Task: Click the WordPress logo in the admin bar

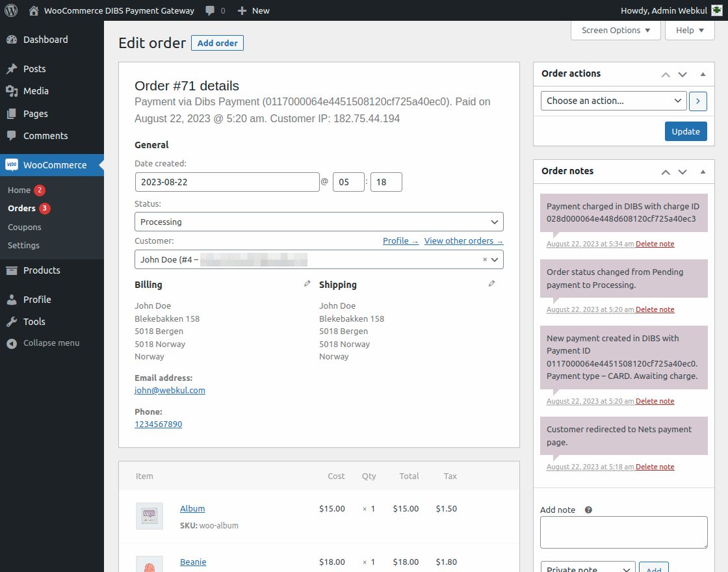Action: [11, 10]
